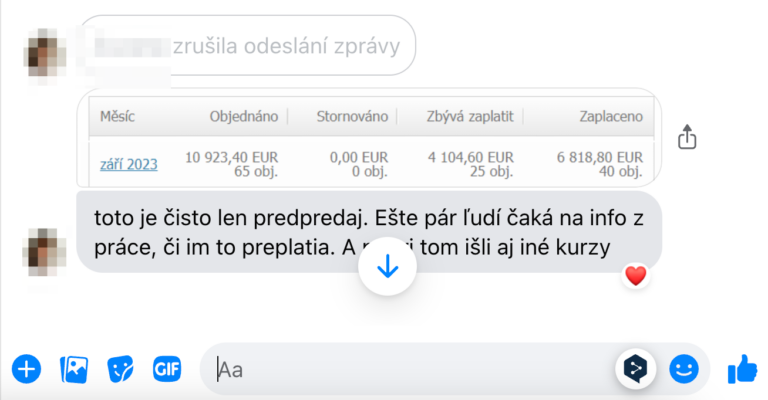This screenshot has height=400, width=768.
Task: Click the share icon beside the table image
Action: click(687, 137)
